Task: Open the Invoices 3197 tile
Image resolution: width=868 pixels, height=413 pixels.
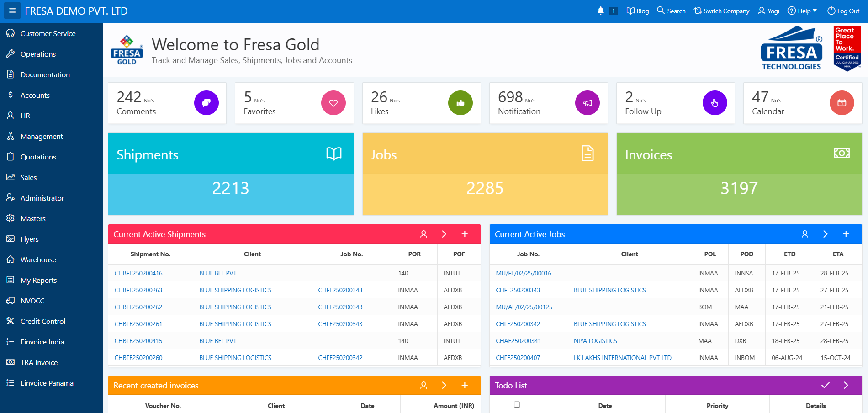Action: 739,174
